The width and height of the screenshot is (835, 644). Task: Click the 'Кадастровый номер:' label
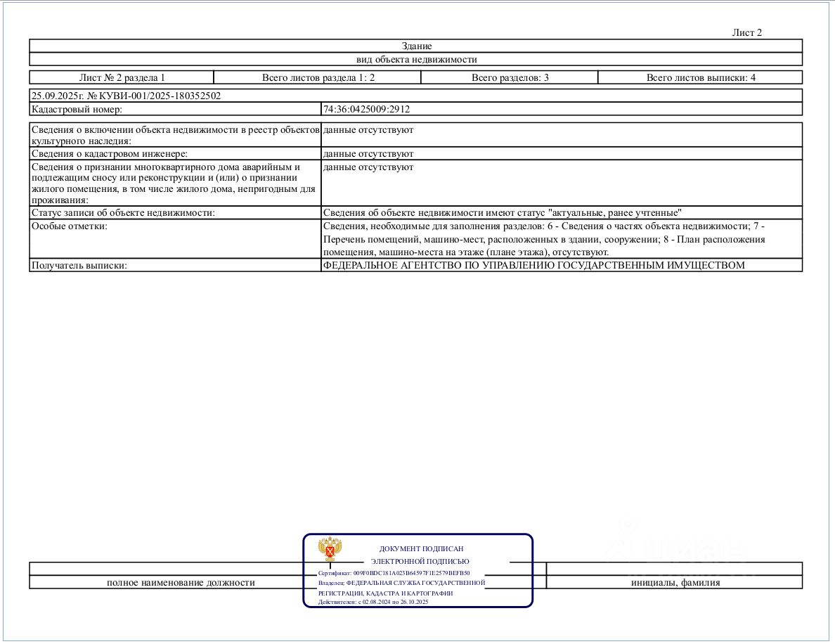click(77, 109)
